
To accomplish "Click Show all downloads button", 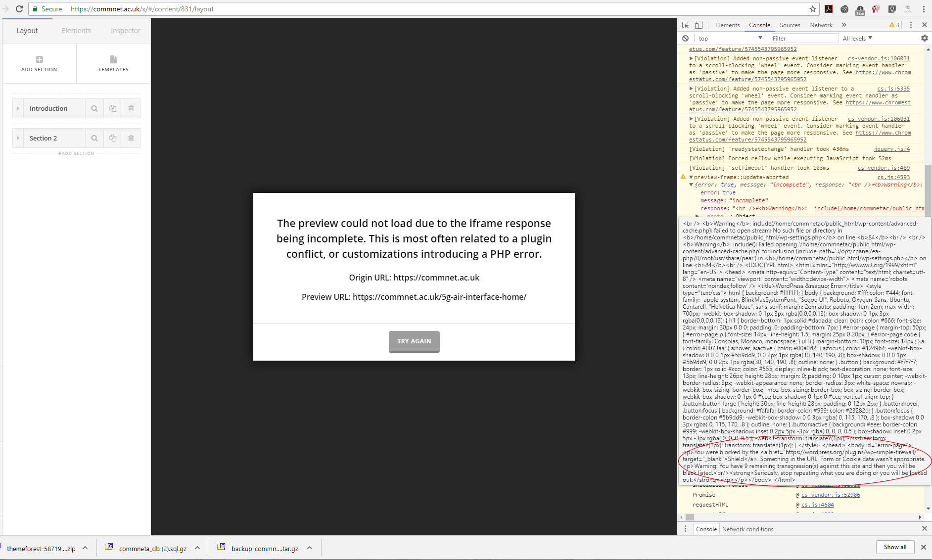I will (x=895, y=547).
